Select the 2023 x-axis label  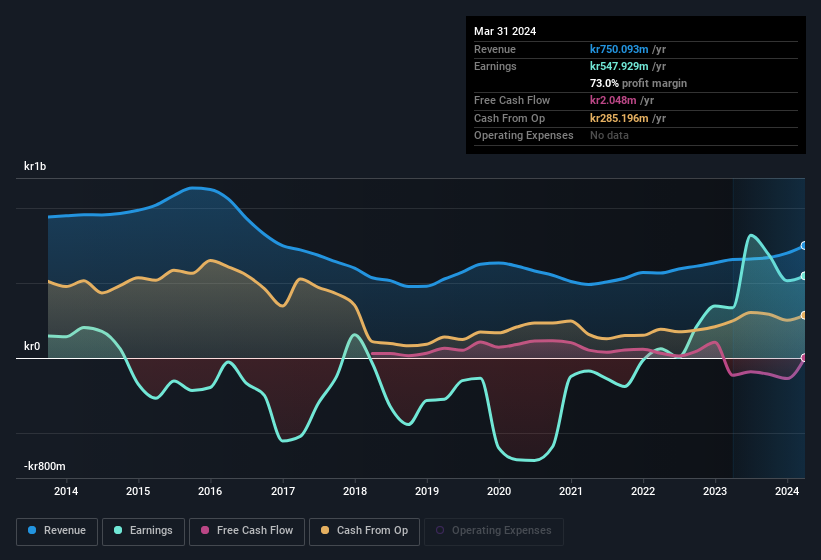point(715,491)
